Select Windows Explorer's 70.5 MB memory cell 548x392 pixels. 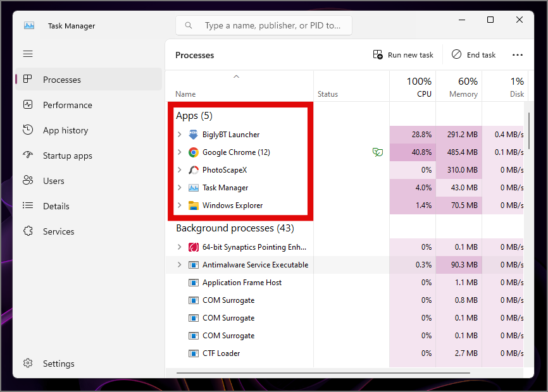tap(459, 205)
